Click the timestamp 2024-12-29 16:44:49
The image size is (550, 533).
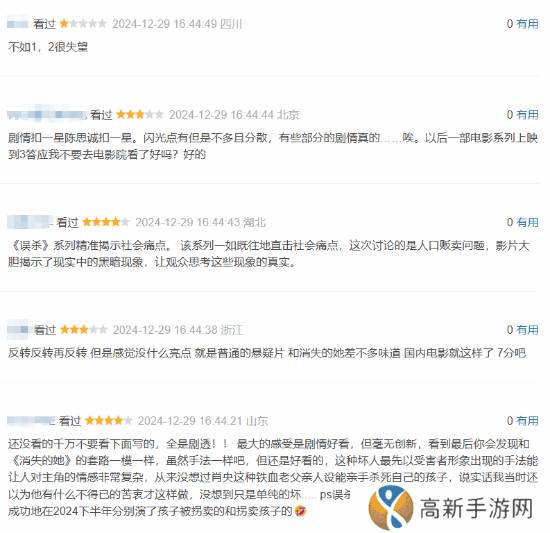[165, 24]
